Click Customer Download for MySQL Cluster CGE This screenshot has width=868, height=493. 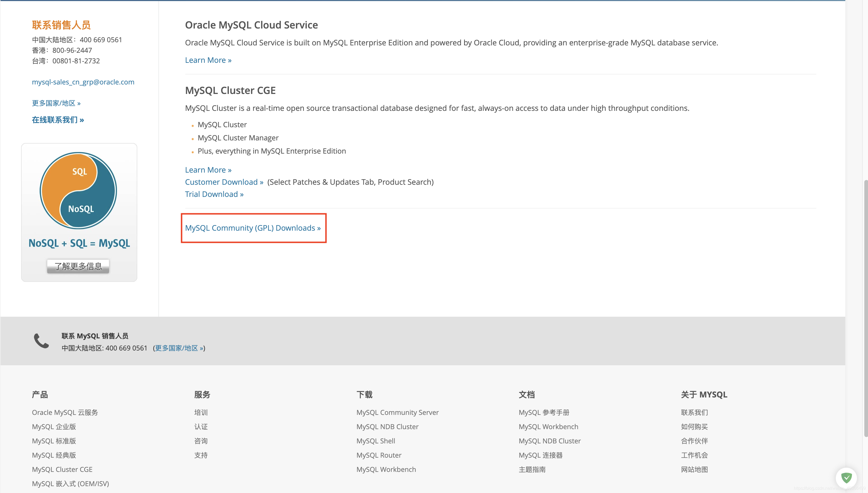224,182
